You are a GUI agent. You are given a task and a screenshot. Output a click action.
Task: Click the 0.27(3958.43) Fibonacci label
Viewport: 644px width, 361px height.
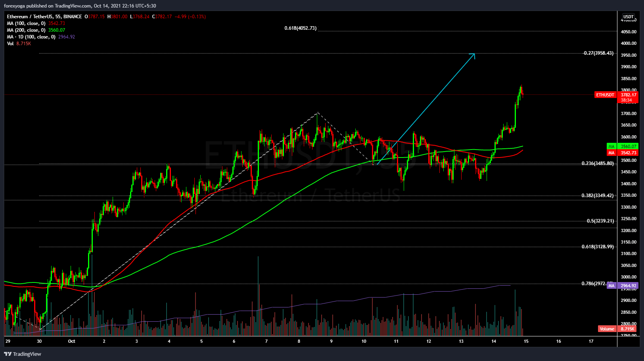click(x=598, y=53)
